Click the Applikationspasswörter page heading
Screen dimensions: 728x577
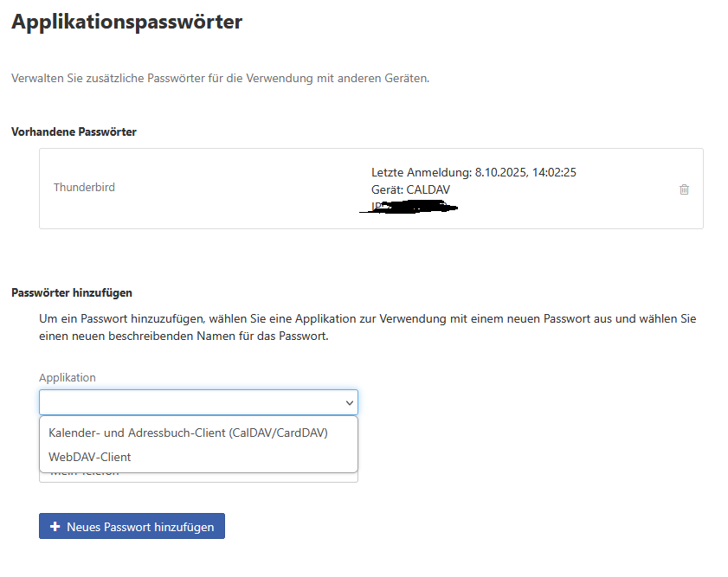[x=126, y=22]
